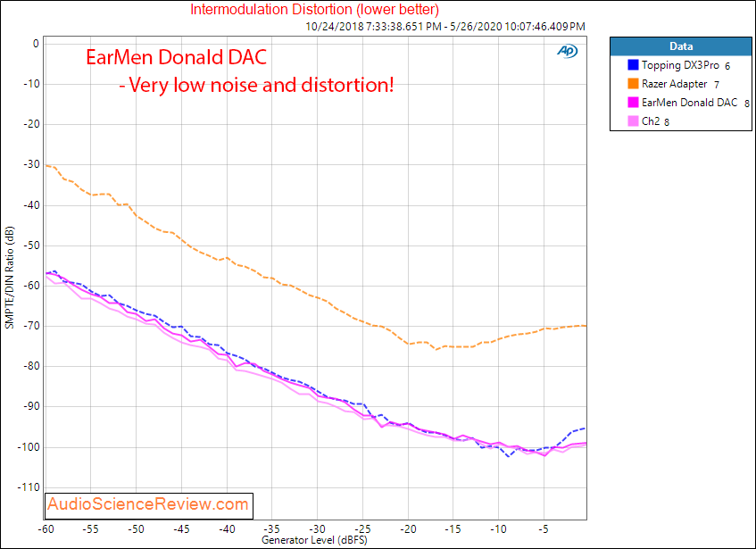Click the blue Topping DX3Pro legend swatch
This screenshot has width=756, height=549.
pos(633,65)
